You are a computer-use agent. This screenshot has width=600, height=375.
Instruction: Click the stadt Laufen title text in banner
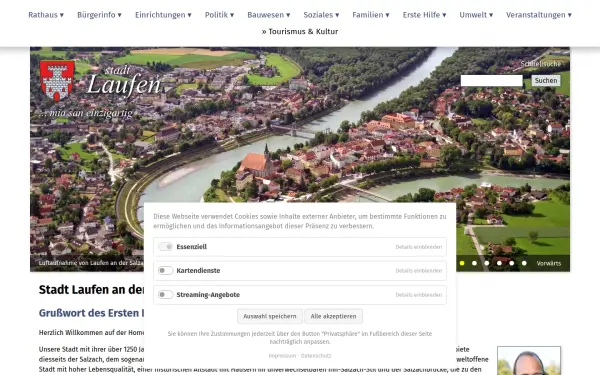click(124, 81)
